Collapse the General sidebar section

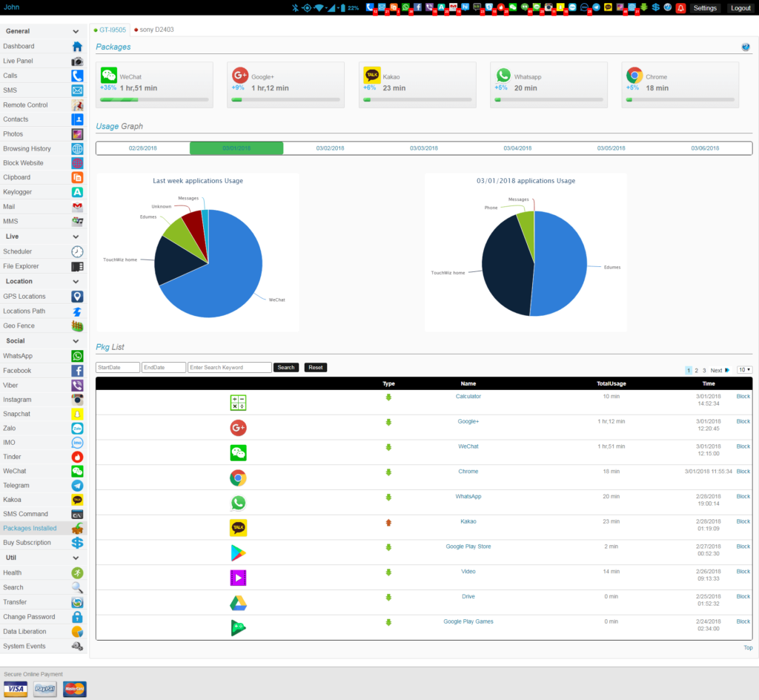click(x=76, y=31)
